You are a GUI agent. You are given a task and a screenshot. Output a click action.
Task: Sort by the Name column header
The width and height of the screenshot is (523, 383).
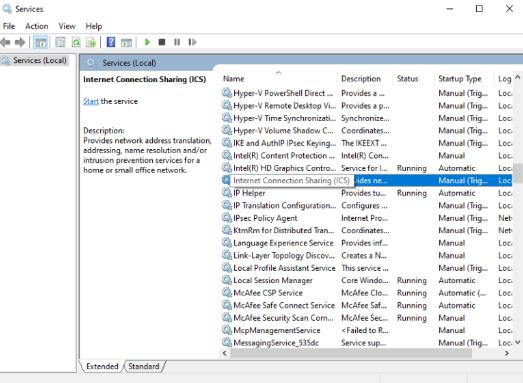pyautogui.click(x=233, y=79)
